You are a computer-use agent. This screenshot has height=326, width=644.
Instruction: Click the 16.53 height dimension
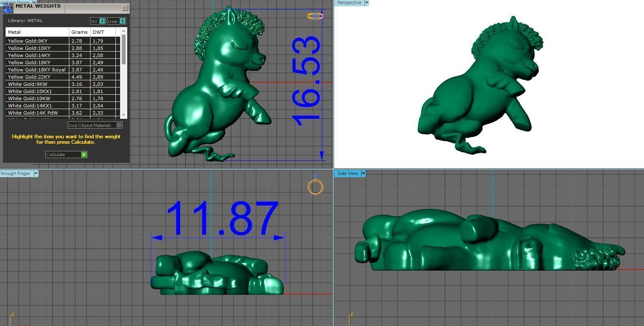[x=306, y=81]
